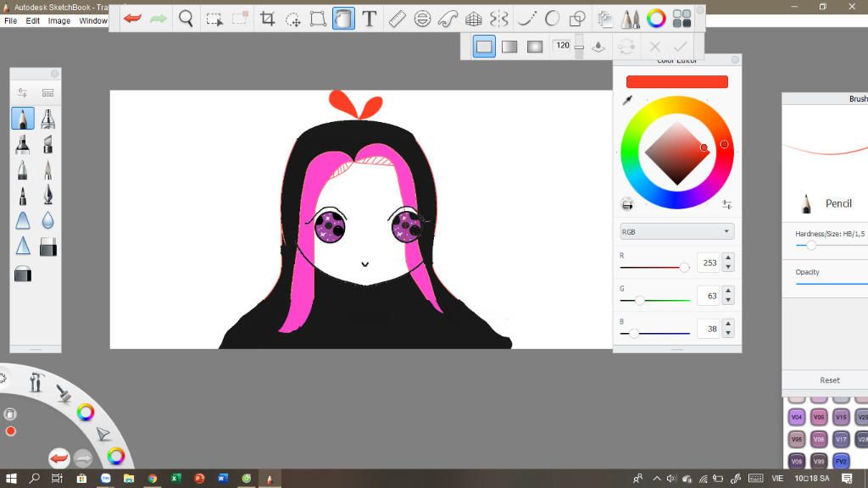Increase the R value stepper up
This screenshot has width=868, height=488.
tap(728, 258)
